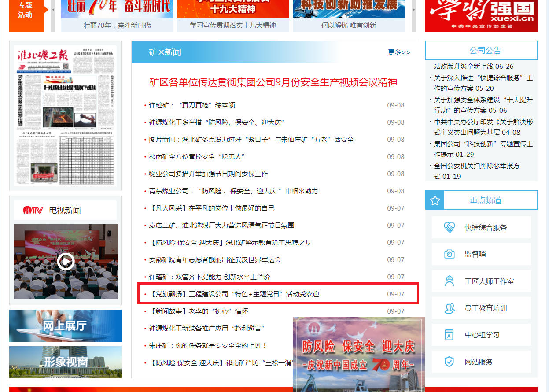The image size is (549, 392).
Task: Click the handshake icon for 快捷综合服务
Action: coord(449,227)
